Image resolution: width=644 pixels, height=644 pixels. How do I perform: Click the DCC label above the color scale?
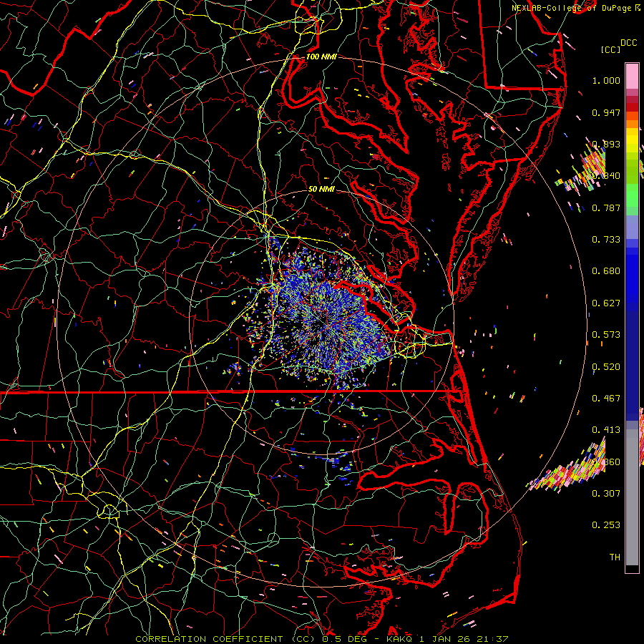pyautogui.click(x=628, y=42)
